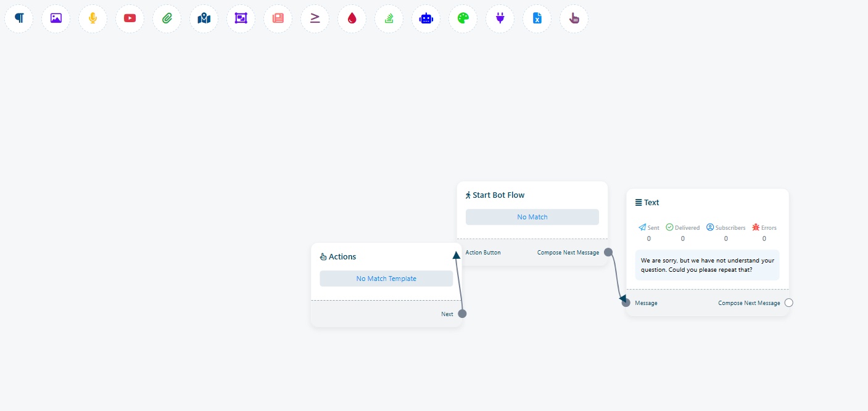Click the Delivered checkmark icon in the Text node
Viewport: 868px width, 411px height.
pyautogui.click(x=669, y=227)
